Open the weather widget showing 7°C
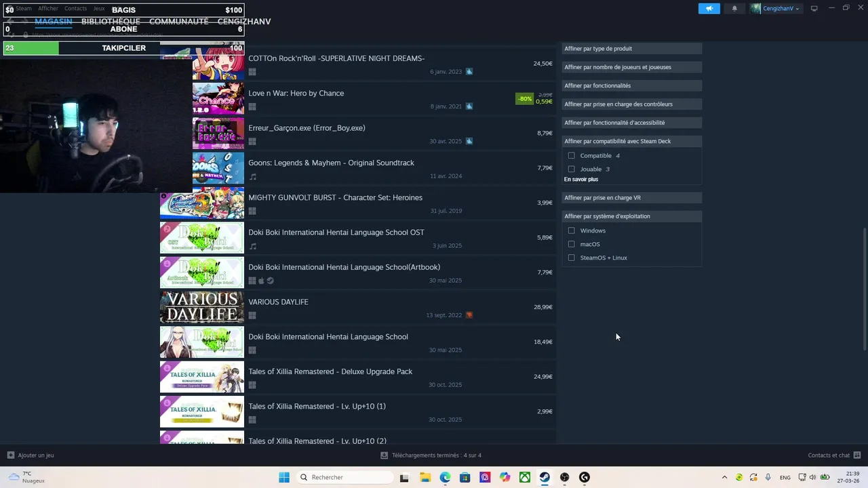 26,477
